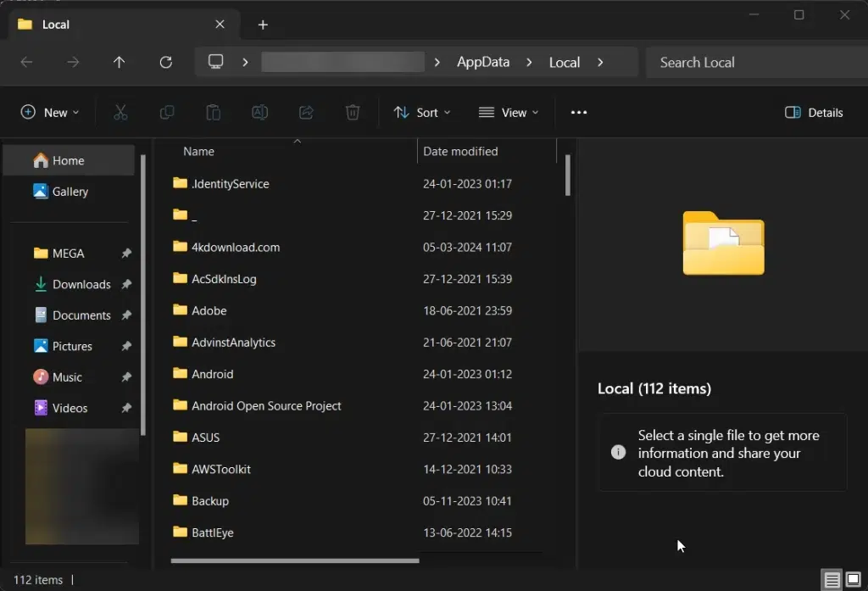Go back with the left arrow
Screen dimensions: 868x591
26,62
